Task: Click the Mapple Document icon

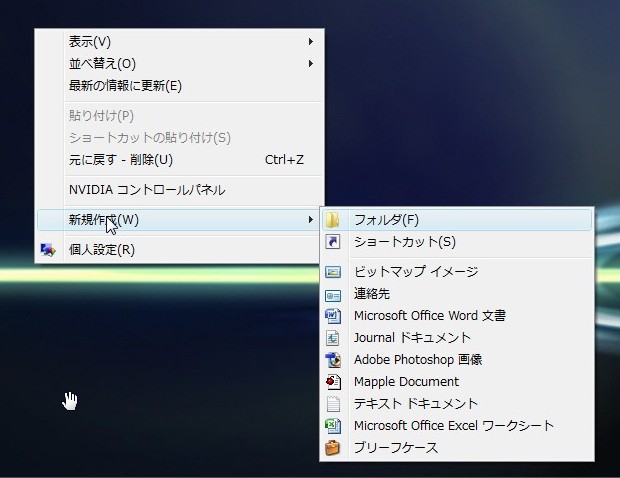Action: (333, 382)
